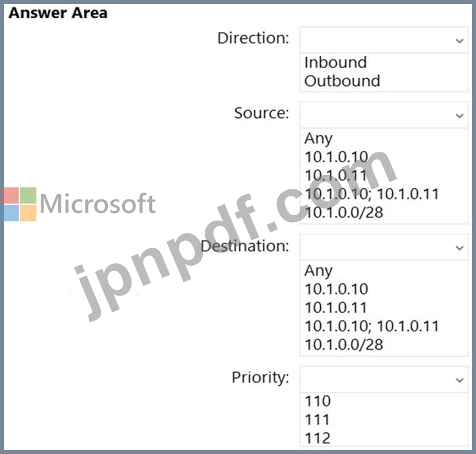Select Inbound in Direction list

click(x=335, y=62)
